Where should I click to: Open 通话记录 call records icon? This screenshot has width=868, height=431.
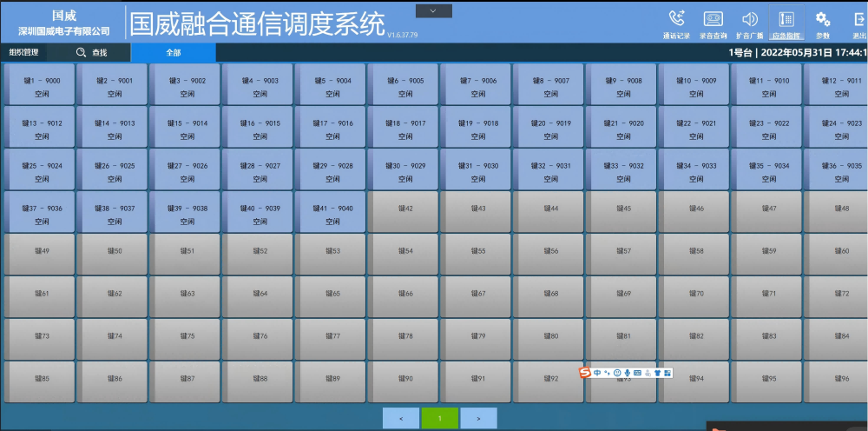pyautogui.click(x=676, y=23)
